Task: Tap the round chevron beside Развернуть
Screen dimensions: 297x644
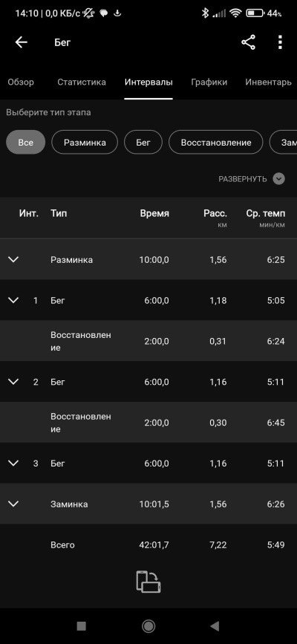Action: click(x=279, y=179)
